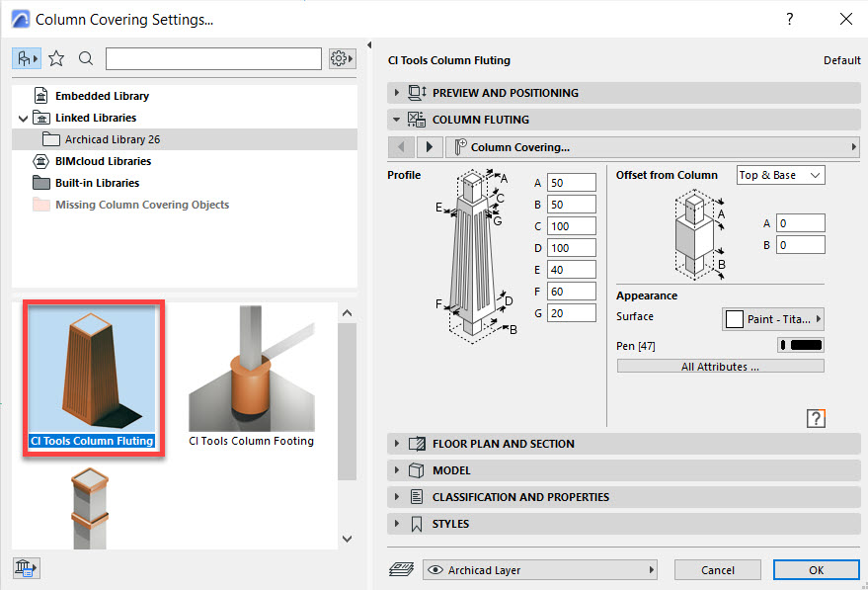Expand the Preview and Positioning panel

click(x=396, y=93)
